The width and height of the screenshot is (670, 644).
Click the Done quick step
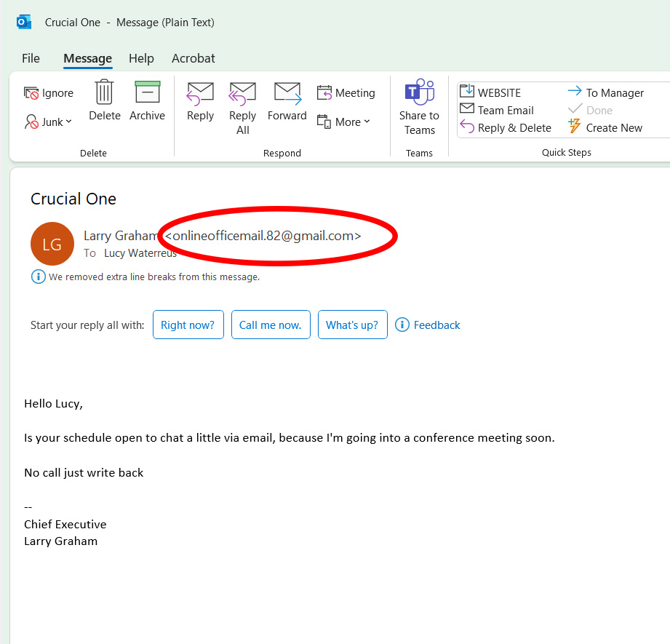point(591,110)
